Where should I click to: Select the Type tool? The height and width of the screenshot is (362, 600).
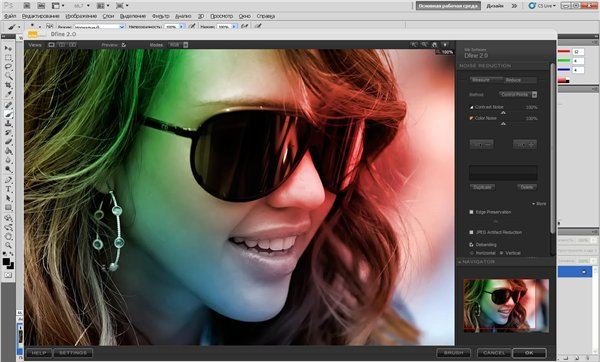pyautogui.click(x=8, y=189)
